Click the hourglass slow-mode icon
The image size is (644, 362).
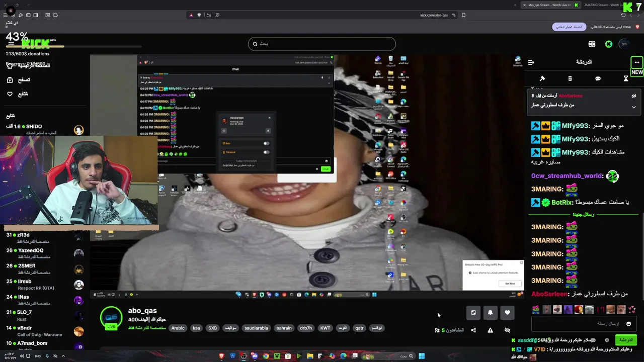(x=626, y=78)
